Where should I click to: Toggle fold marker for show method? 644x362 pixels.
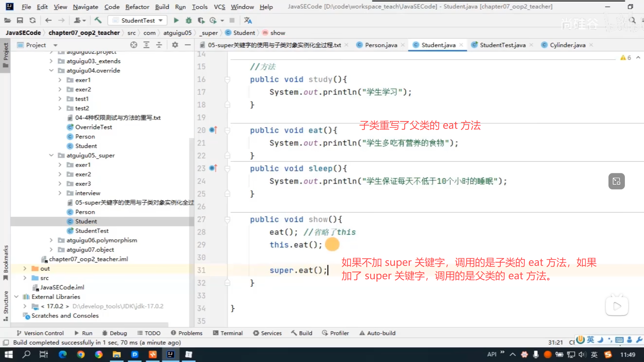click(x=227, y=220)
